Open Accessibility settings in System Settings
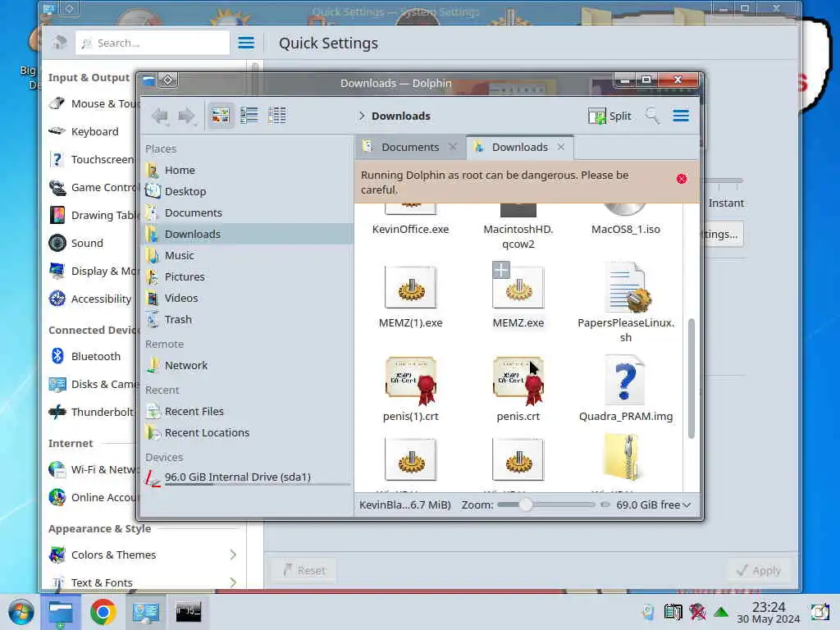This screenshot has width=840, height=630. tap(91, 299)
